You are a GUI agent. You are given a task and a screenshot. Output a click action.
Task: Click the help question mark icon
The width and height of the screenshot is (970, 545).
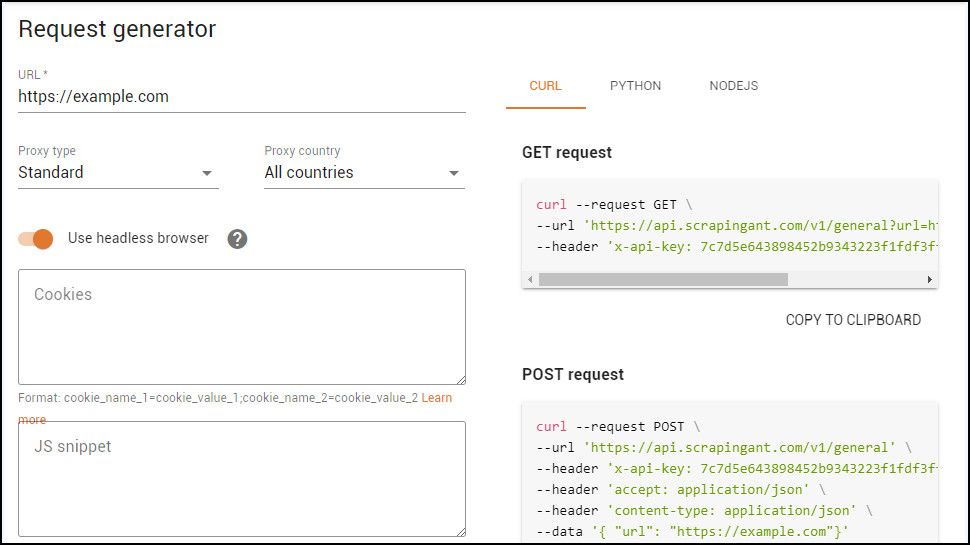[x=237, y=239]
